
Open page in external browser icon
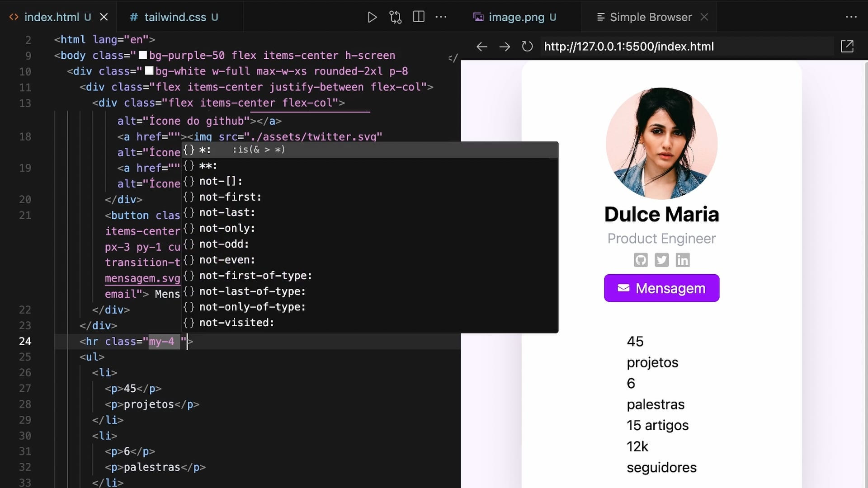pyautogui.click(x=847, y=47)
